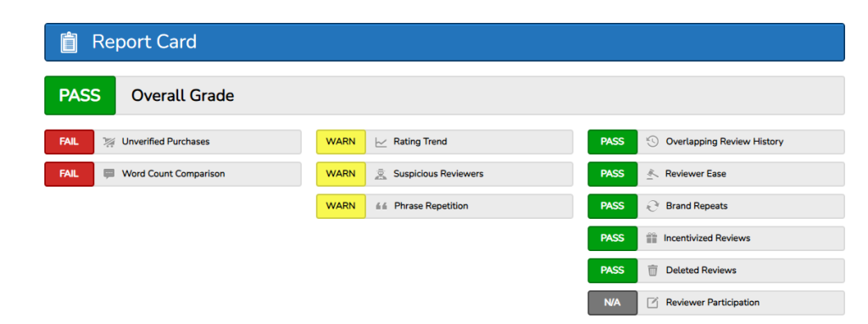The image size is (868, 324).
Task: Select the Phrase Repetition label
Action: pos(431,206)
